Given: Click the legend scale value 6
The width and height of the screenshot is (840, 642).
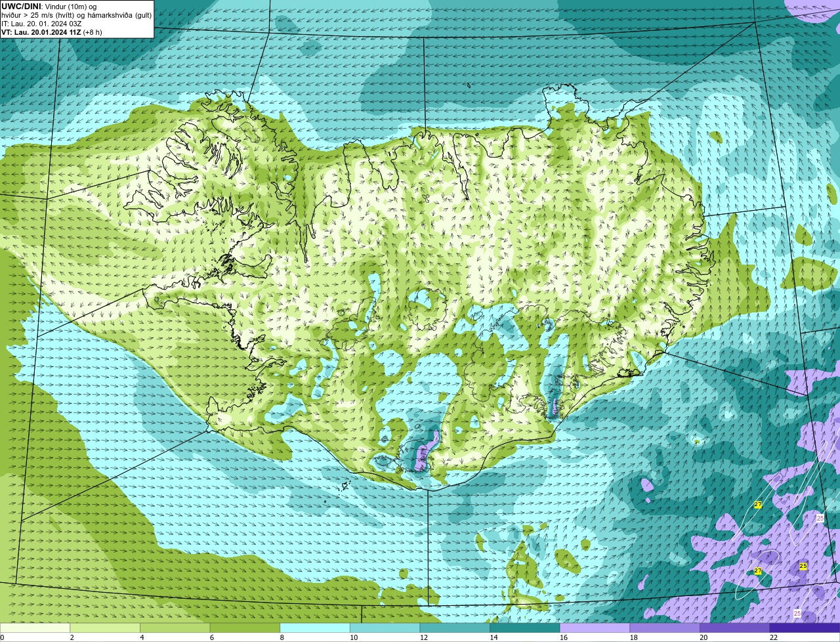Looking at the screenshot, I should point(212,637).
